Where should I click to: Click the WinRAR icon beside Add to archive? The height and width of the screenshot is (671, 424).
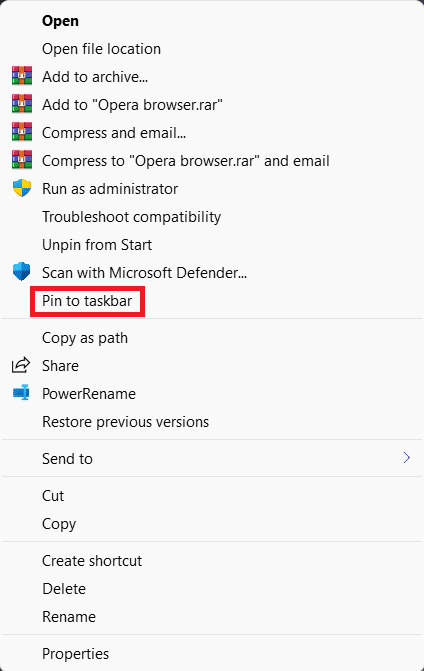(22, 77)
